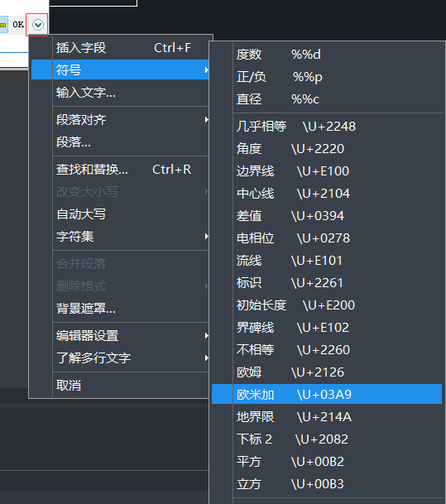Insert 界碑线 \U+E102 symbol
Screen dimensions: 446x504
coord(327,327)
